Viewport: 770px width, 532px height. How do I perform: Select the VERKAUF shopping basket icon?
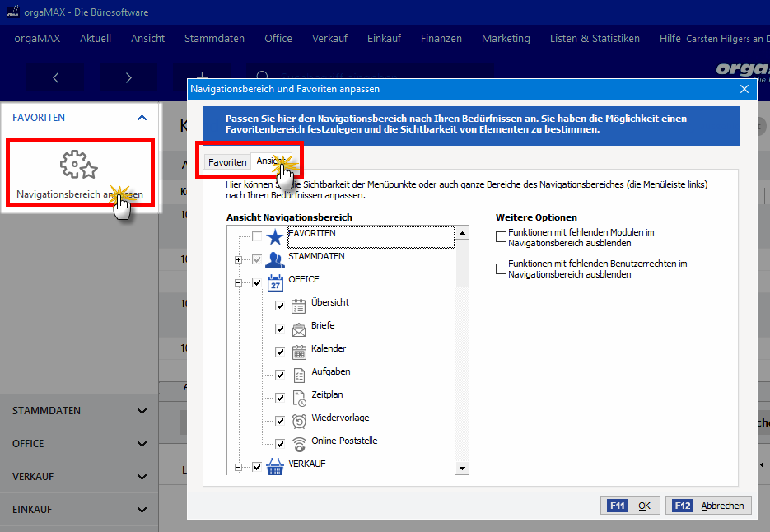click(x=275, y=467)
